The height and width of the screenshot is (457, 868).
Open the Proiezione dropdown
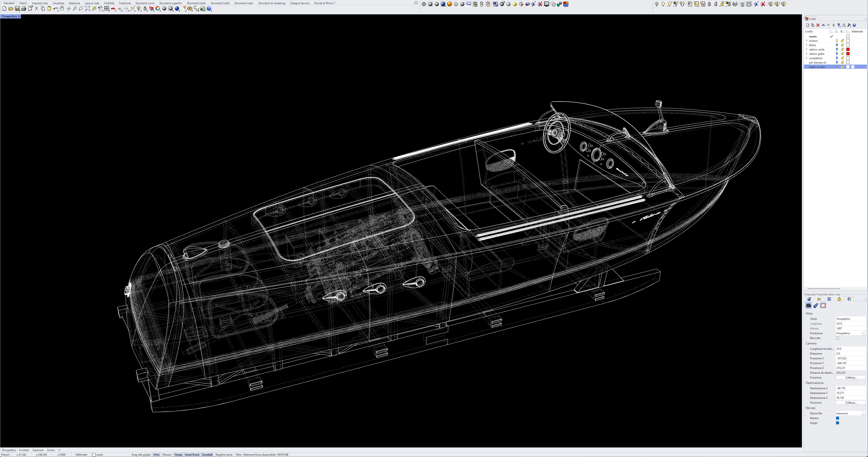863,333
